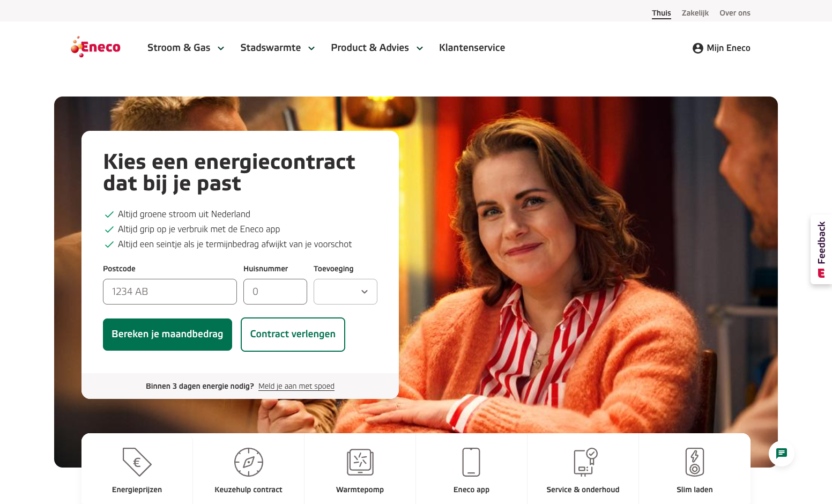This screenshot has width=832, height=504.
Task: Open the Slim laden charger icon
Action: pos(695,462)
